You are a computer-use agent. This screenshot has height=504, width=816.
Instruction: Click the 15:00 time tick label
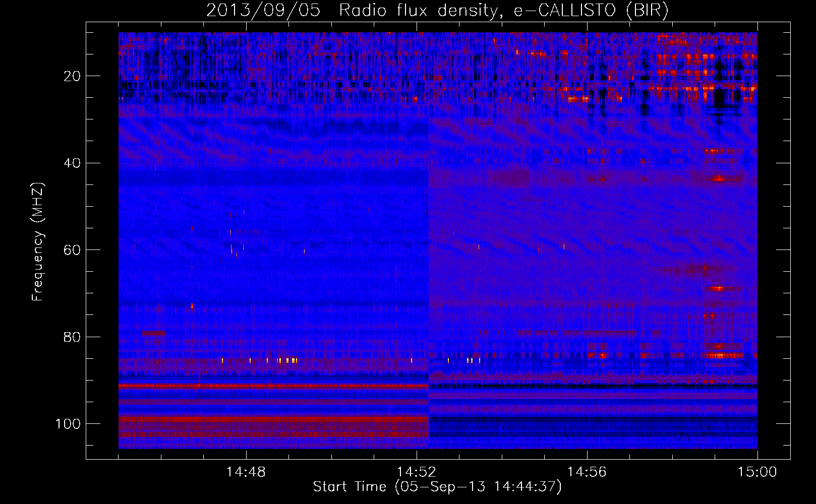click(x=757, y=472)
